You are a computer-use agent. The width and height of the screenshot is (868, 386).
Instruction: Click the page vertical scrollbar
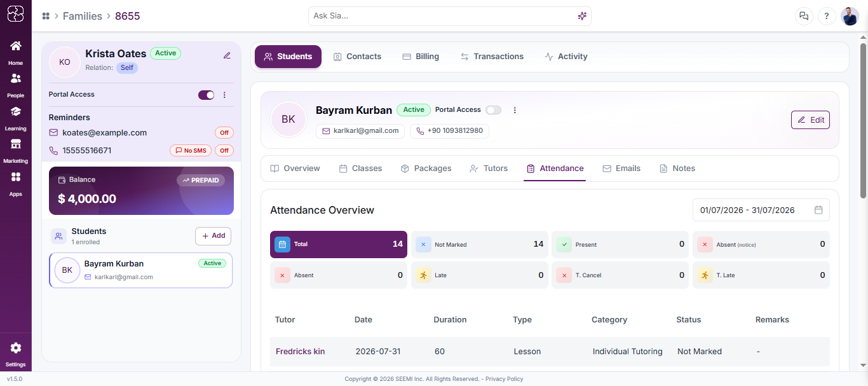(x=863, y=121)
